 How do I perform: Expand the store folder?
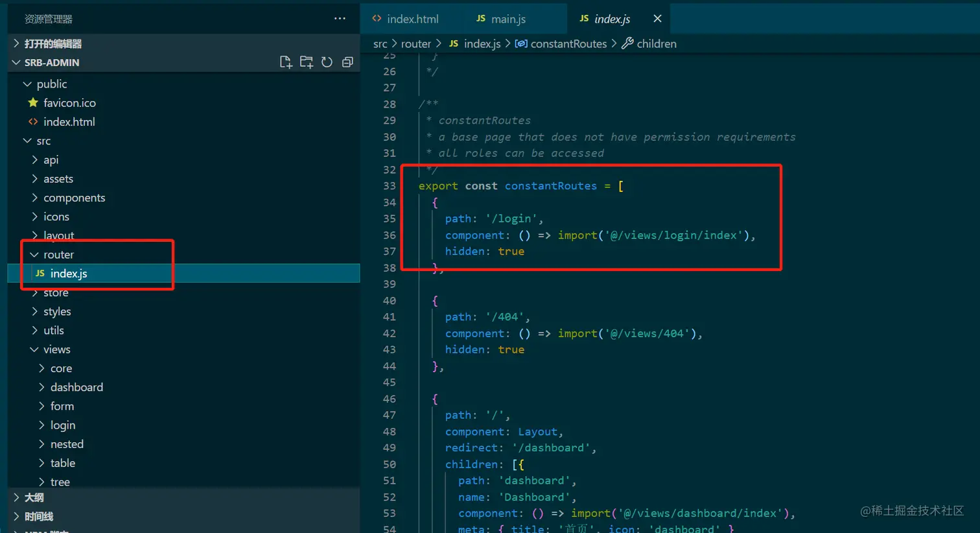pos(183,292)
